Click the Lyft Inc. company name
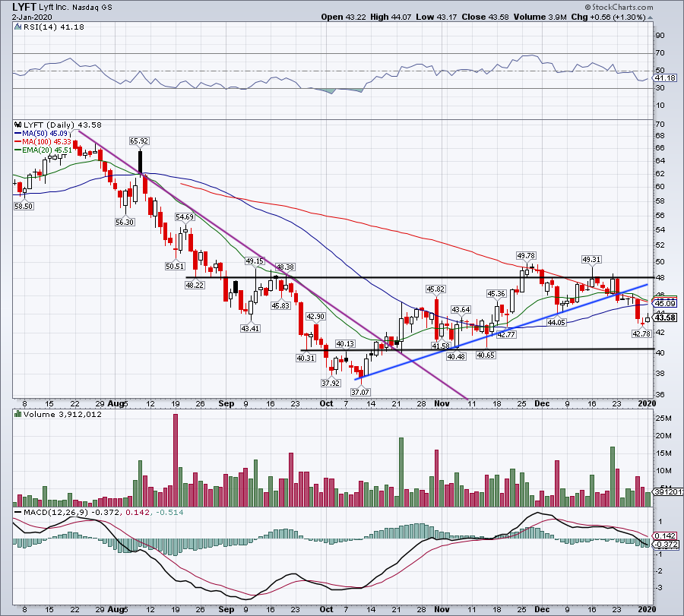 [54, 7]
